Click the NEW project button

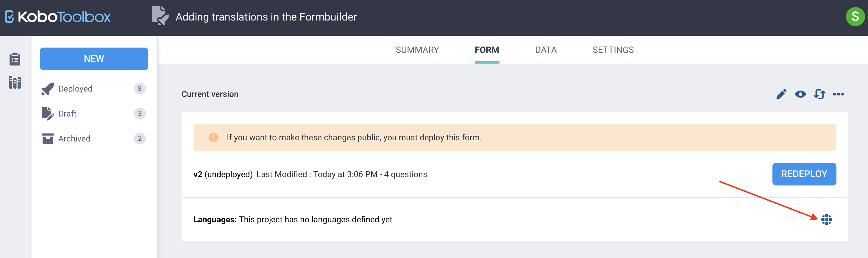[94, 59]
